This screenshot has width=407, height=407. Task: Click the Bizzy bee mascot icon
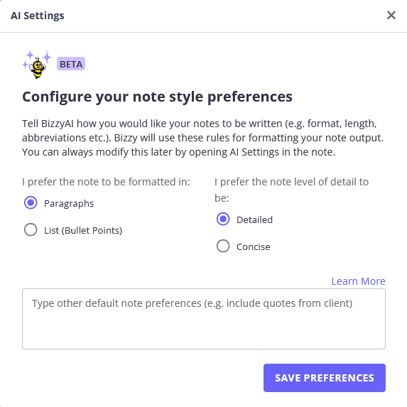coord(37,68)
